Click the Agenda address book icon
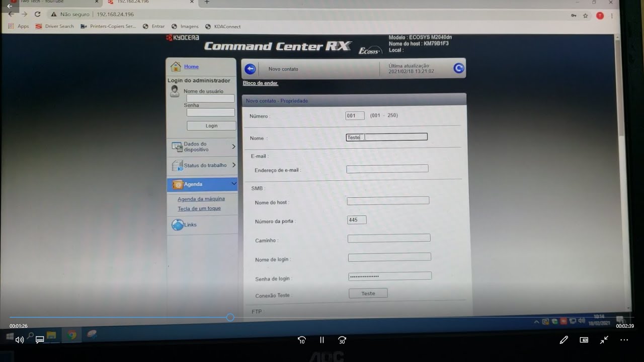 pyautogui.click(x=177, y=185)
